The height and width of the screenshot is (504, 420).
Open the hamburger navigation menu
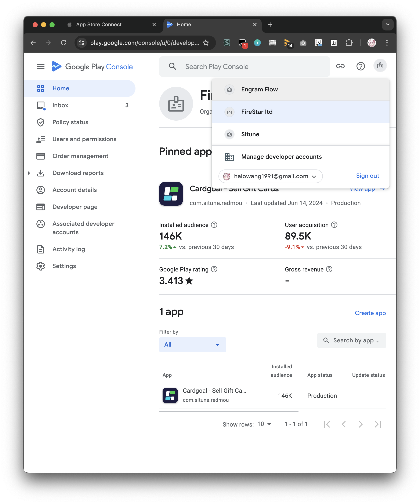pos(41,66)
